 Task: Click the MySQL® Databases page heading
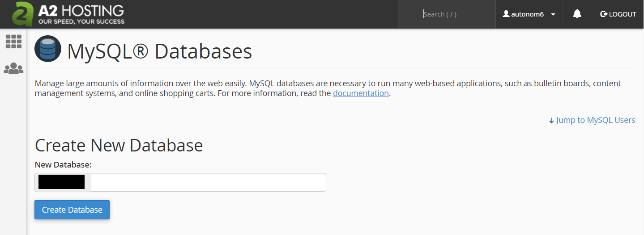pos(160,51)
